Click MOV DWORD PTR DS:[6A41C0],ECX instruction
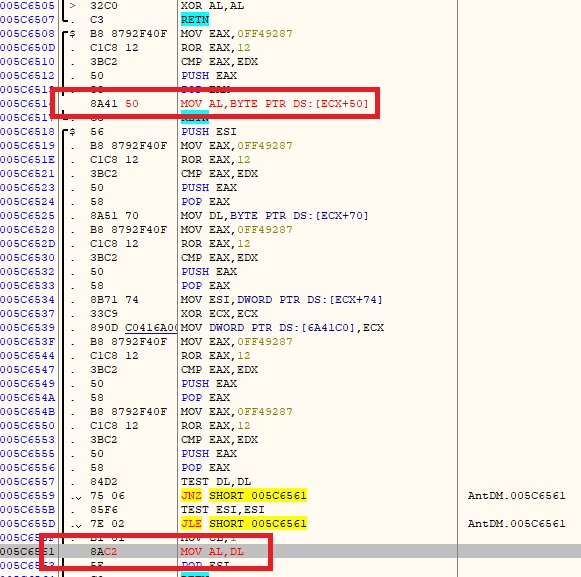This screenshot has width=581, height=577. click(282, 328)
